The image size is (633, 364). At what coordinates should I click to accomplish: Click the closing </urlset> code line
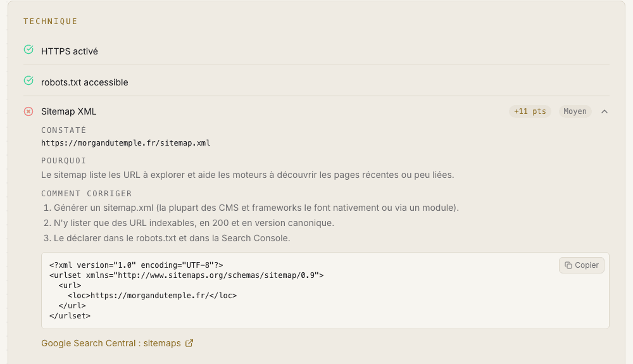(x=70, y=316)
